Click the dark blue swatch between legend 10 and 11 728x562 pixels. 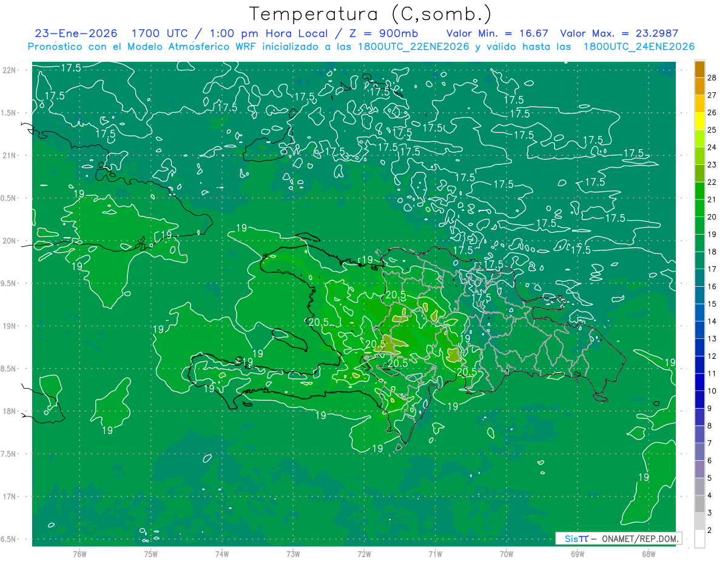coord(699,382)
